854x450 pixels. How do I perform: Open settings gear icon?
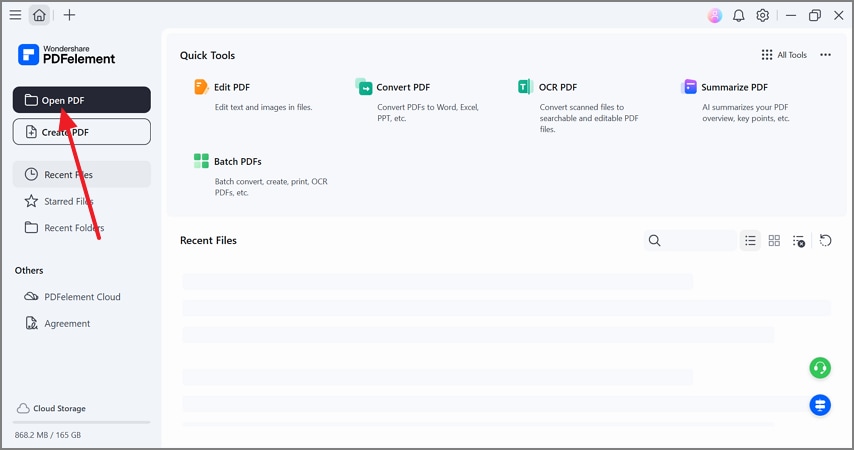pyautogui.click(x=762, y=15)
